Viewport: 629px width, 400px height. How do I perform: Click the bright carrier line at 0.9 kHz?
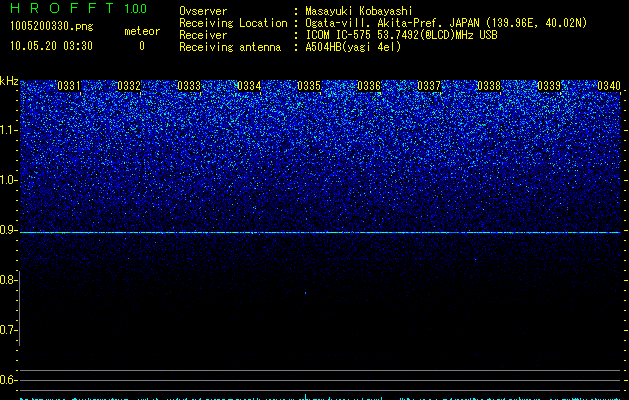pos(320,233)
